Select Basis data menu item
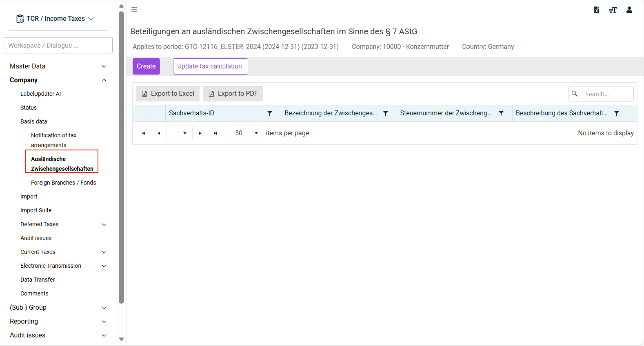 pyautogui.click(x=34, y=121)
